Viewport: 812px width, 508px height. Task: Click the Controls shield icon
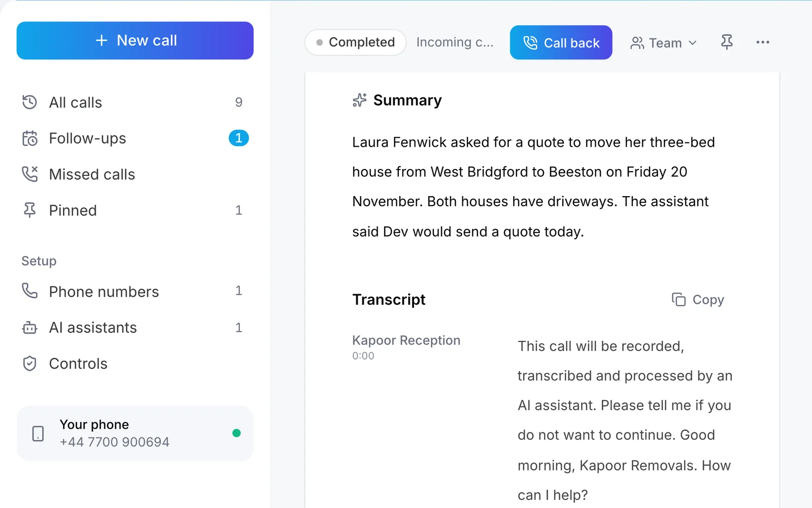tap(29, 364)
